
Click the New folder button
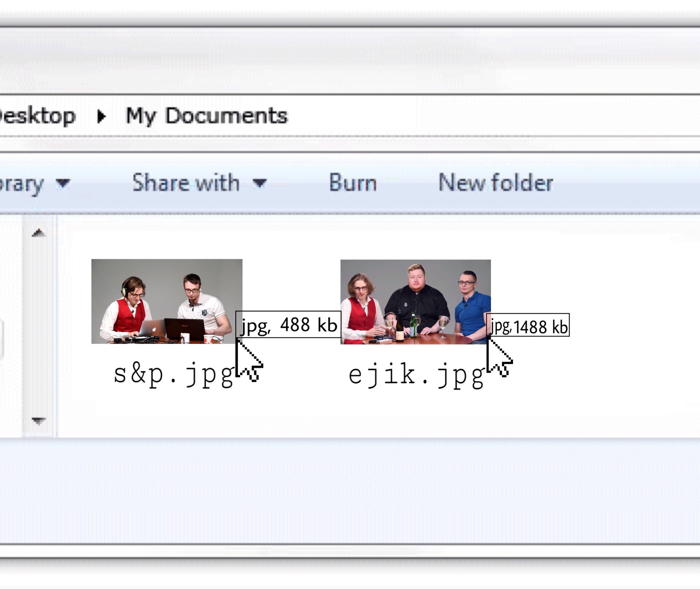[x=496, y=183]
